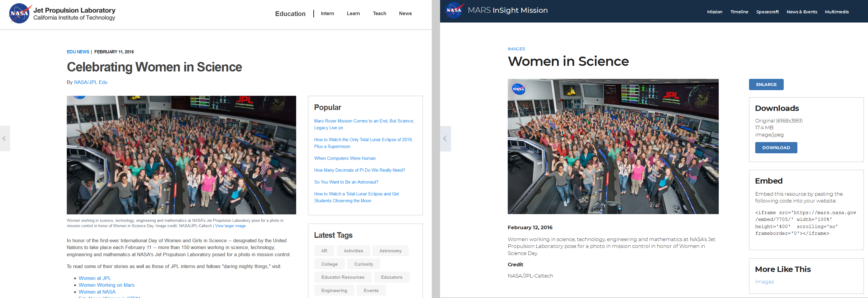Click the View larger image link
Screen dimensions: 868x298
click(x=230, y=226)
